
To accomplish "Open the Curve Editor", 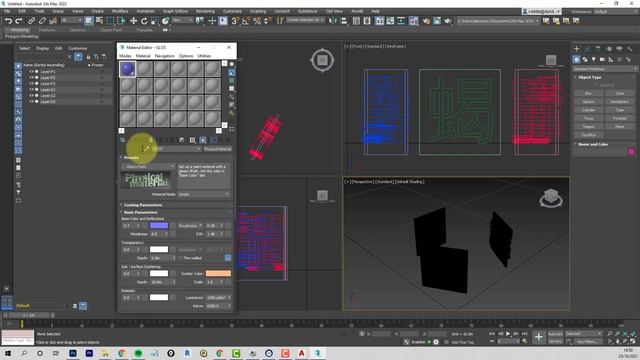I will [391, 21].
